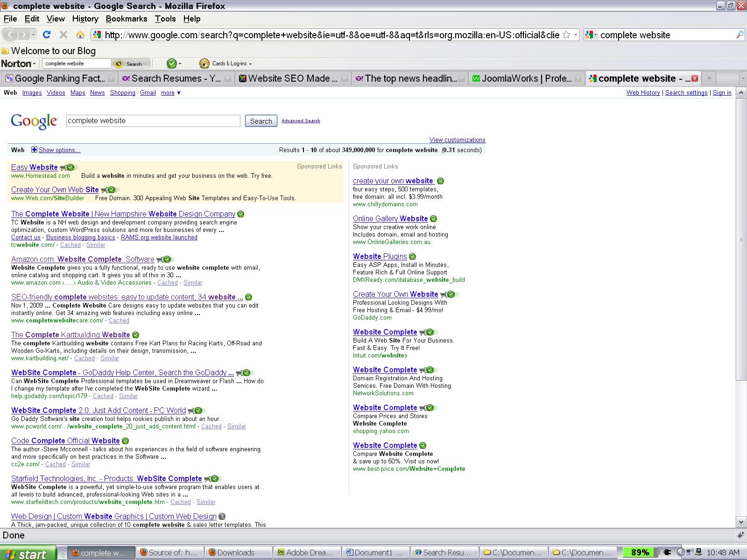
Task: Open Easy Website sponsored link
Action: [x=34, y=167]
